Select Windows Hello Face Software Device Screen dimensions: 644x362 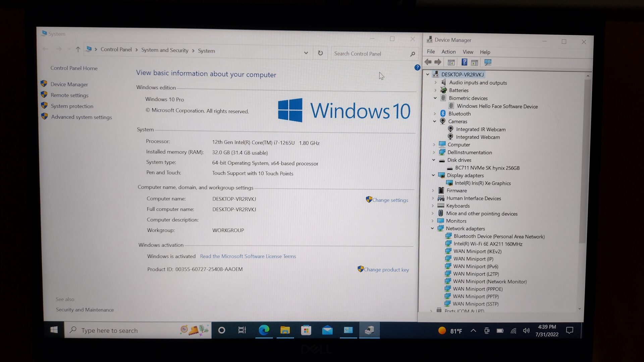click(x=497, y=106)
